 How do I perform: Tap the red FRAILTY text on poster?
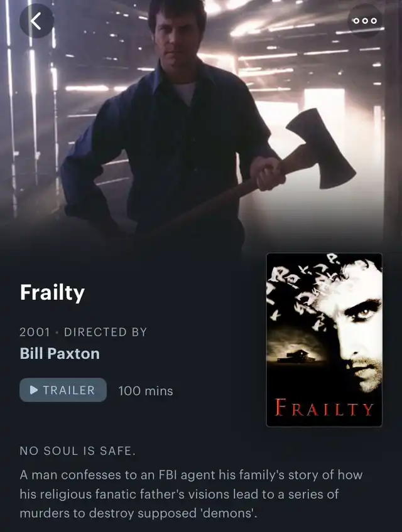324,408
